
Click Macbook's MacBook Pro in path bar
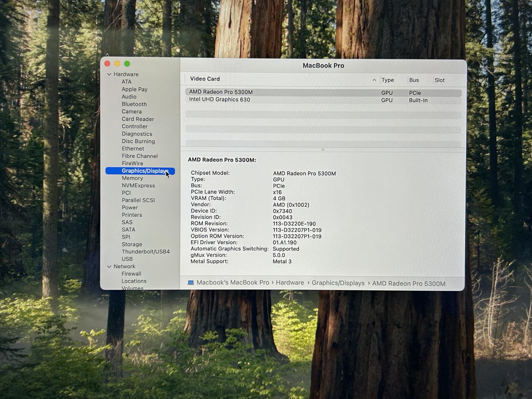pos(233,282)
